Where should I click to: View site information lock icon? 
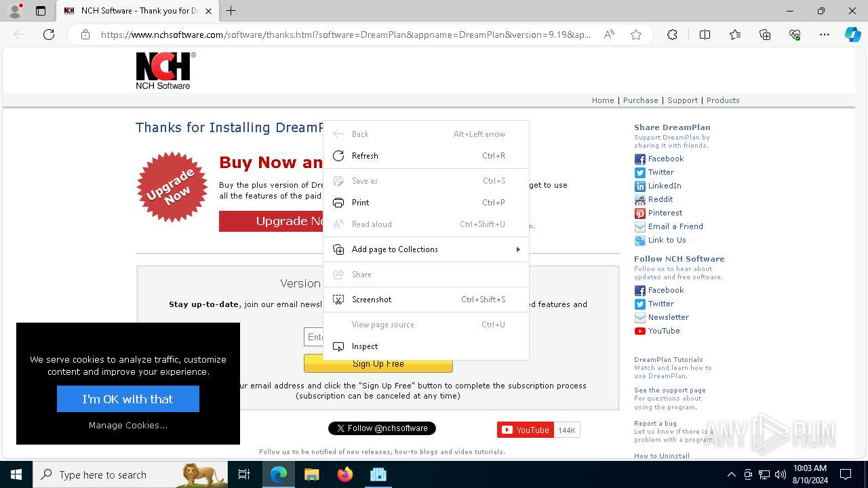tap(85, 35)
